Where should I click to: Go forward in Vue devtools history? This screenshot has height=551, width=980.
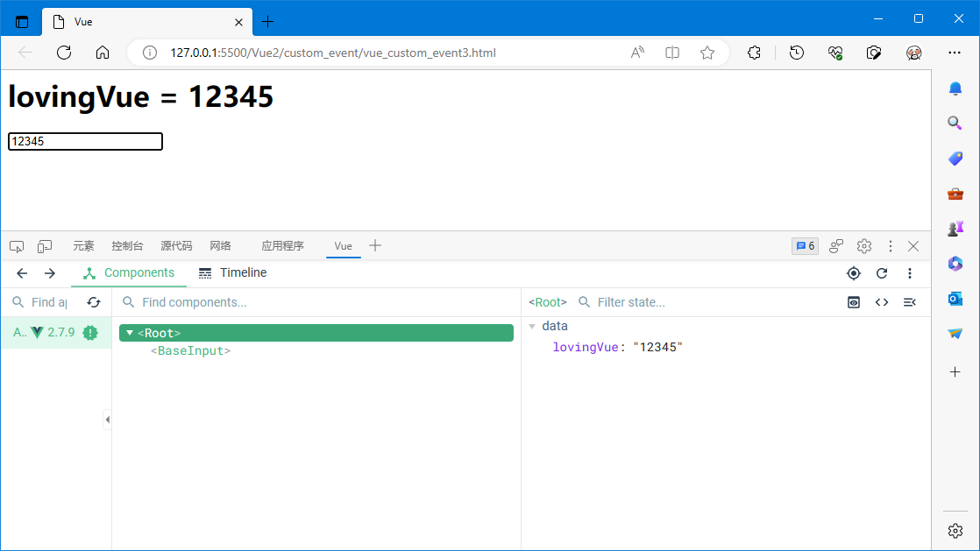coord(49,273)
